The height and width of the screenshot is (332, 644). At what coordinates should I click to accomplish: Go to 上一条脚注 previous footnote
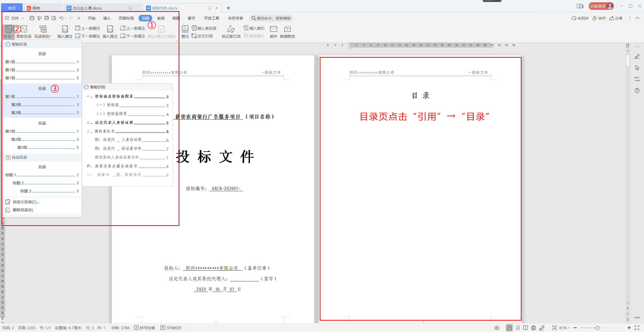(87, 28)
